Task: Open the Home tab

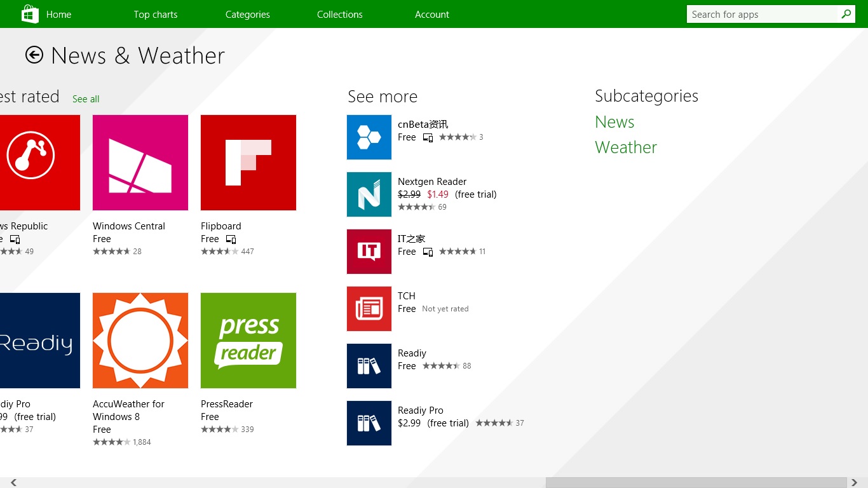Action: pyautogui.click(x=58, y=14)
